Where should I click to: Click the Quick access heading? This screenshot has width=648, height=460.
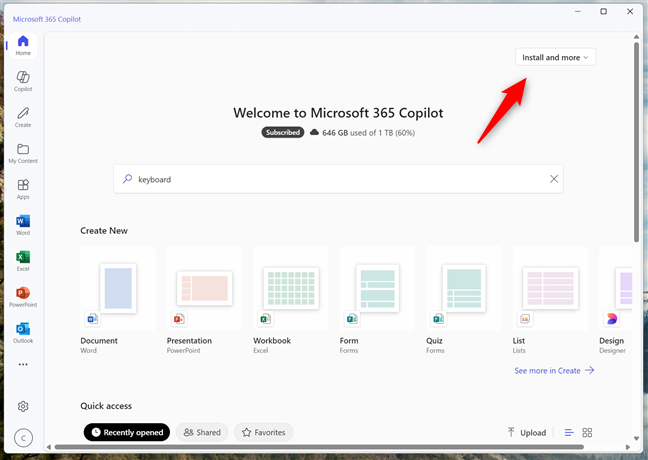[106, 406]
